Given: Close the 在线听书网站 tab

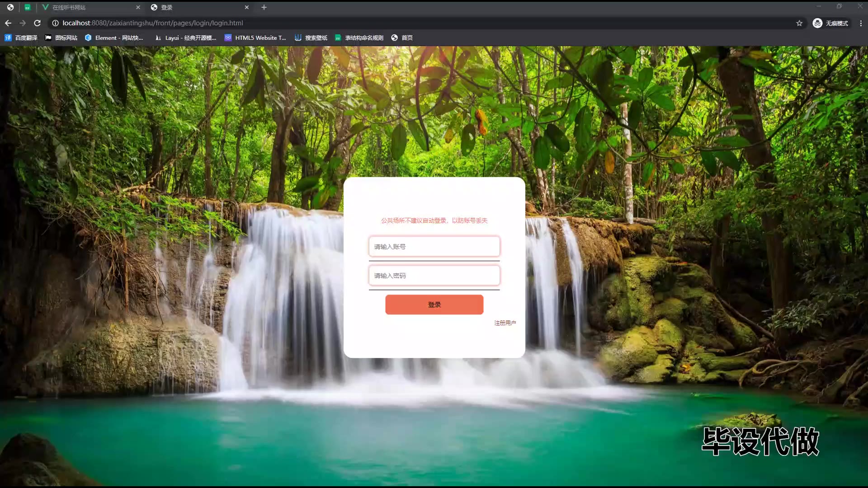Looking at the screenshot, I should (138, 7).
